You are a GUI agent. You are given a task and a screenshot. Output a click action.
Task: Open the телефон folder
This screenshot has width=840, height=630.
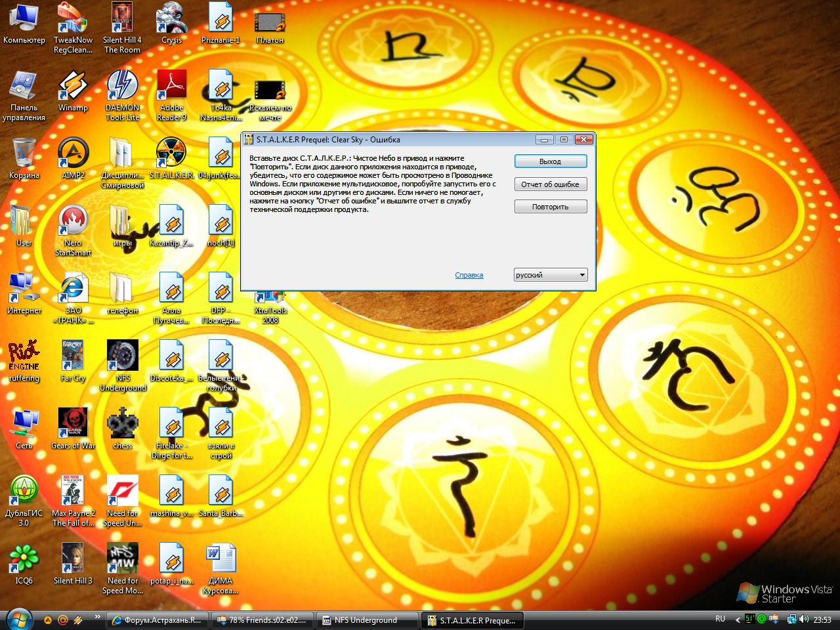(x=122, y=294)
